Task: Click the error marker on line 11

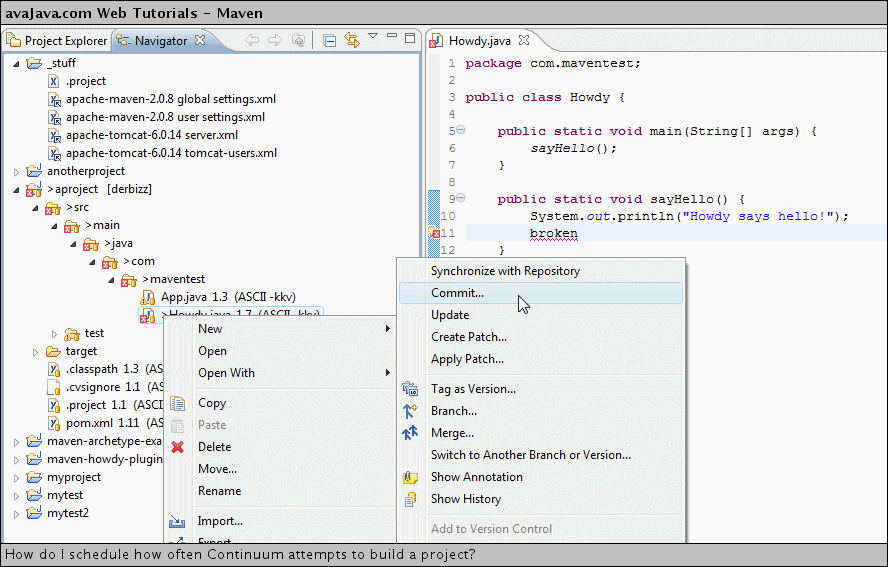Action: pyautogui.click(x=433, y=232)
